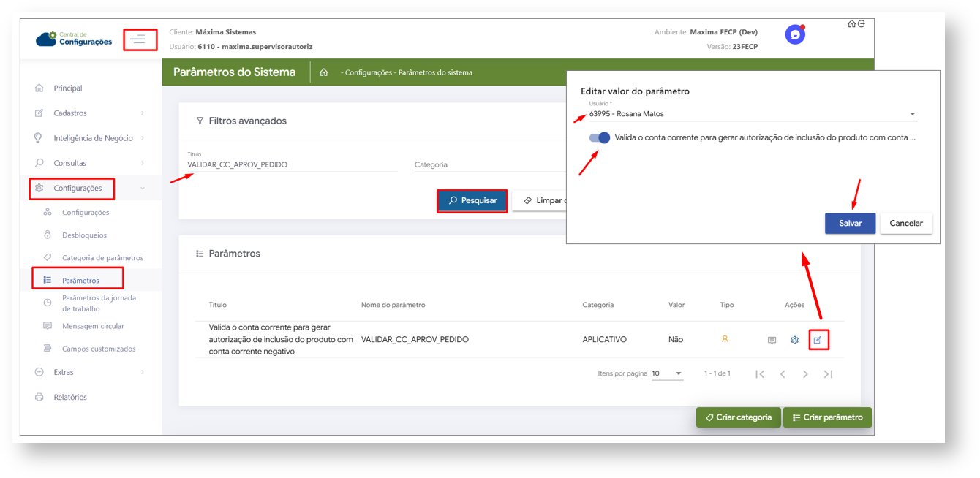Open the description comment icon in Ações
This screenshot has width=980, height=478.
click(x=772, y=340)
